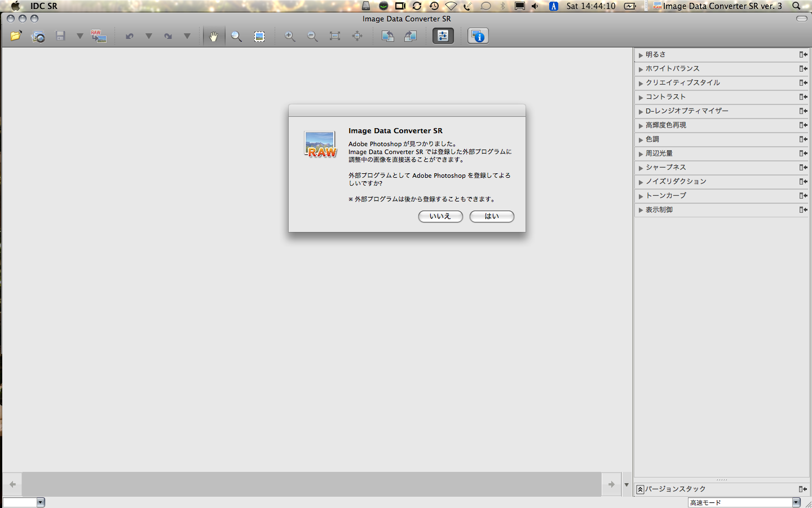Viewport: 812px width, 508px height.
Task: Open the volume control in the menu bar
Action: [x=535, y=6]
